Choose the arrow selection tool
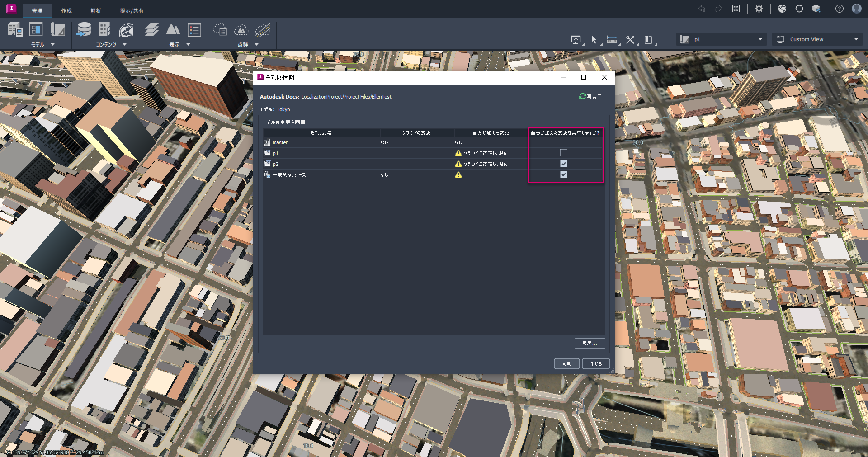The image size is (868, 457). click(594, 40)
